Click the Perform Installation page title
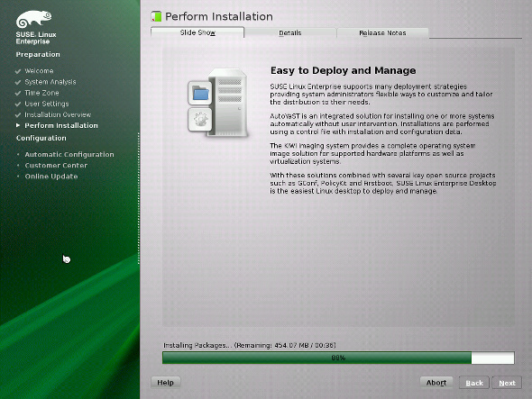The height and width of the screenshot is (399, 532). click(219, 16)
